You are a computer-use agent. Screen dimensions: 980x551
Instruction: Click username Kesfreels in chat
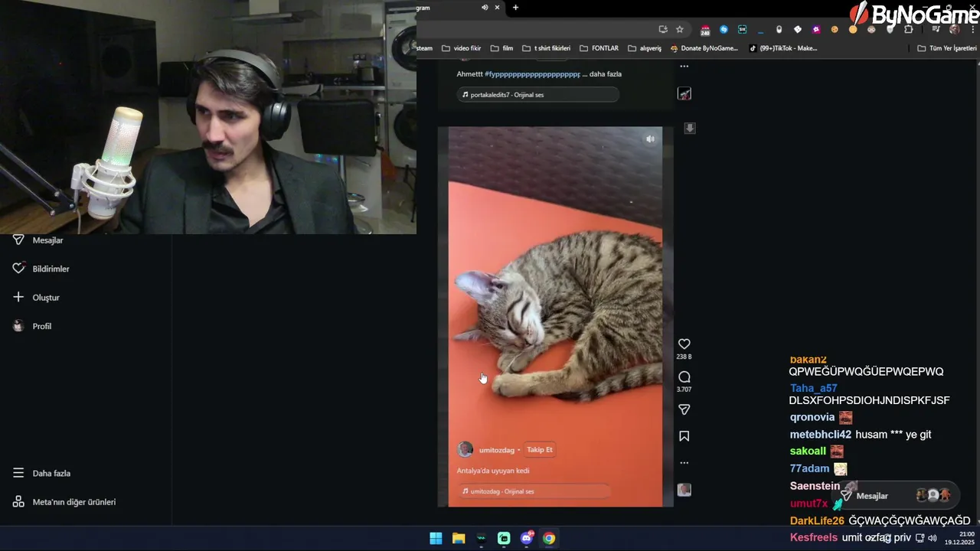click(813, 537)
